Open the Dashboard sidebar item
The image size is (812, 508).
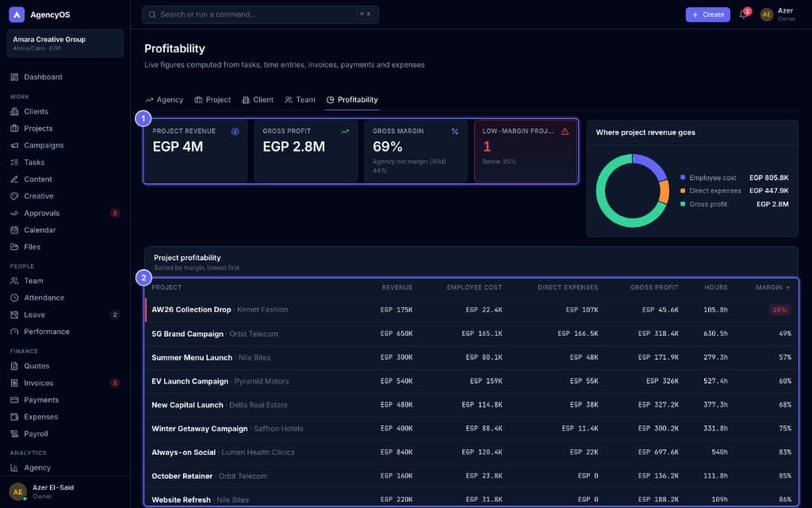pos(65,77)
